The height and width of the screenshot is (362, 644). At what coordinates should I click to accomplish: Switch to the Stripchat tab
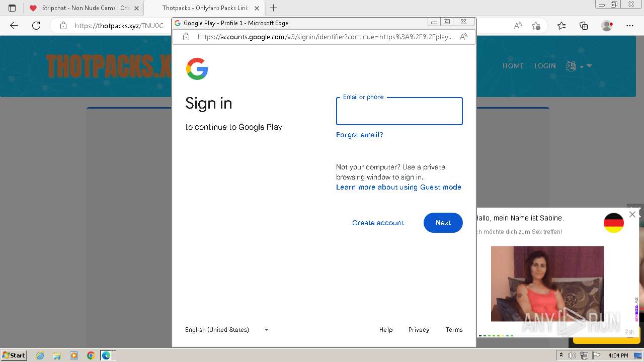click(83, 8)
